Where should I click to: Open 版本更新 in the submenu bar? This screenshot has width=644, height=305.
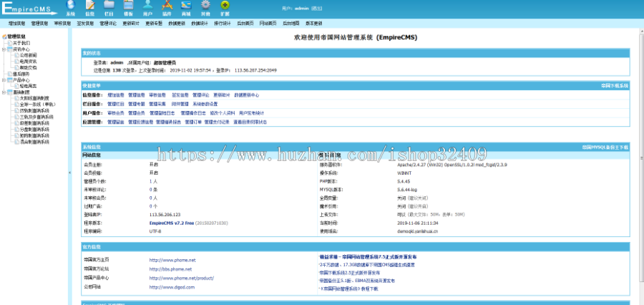(x=314, y=24)
